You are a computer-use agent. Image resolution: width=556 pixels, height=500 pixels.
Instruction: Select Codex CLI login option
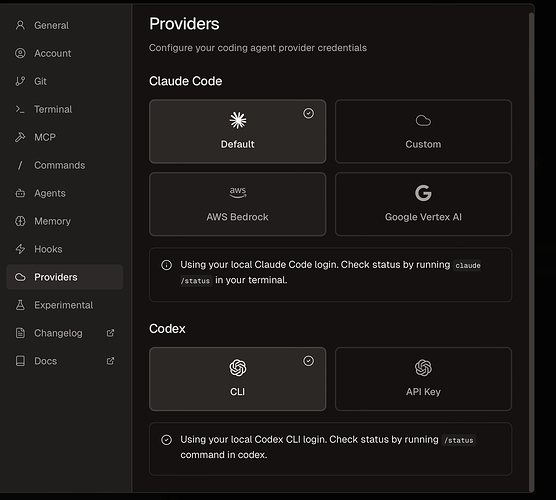(x=238, y=379)
